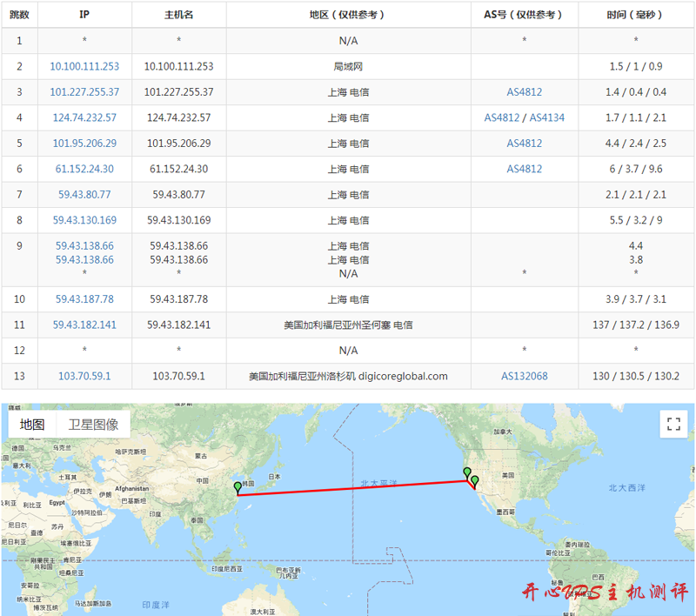Image resolution: width=696 pixels, height=616 pixels.
Task: Open IP link 59.43.130.169
Action: pos(84,220)
